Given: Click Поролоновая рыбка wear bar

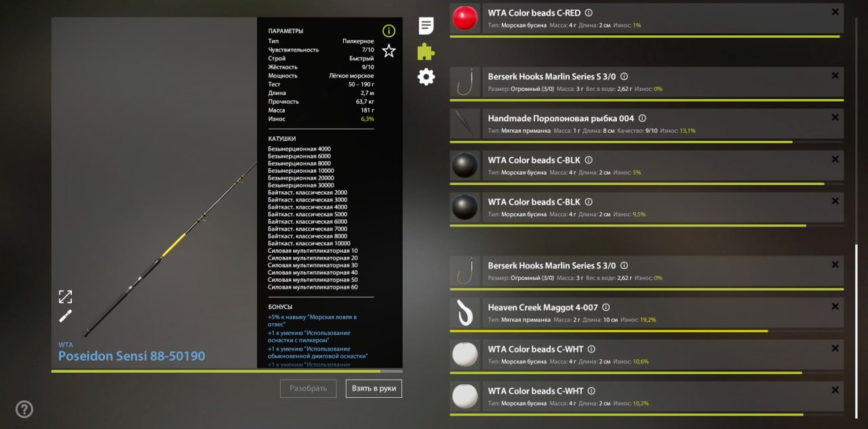Looking at the screenshot, I should [647, 142].
